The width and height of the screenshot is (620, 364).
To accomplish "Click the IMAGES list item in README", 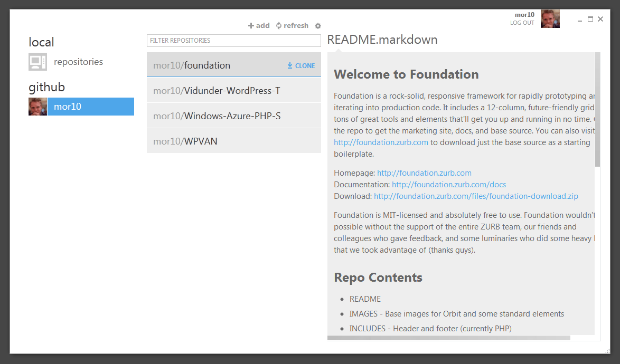I will pyautogui.click(x=457, y=314).
